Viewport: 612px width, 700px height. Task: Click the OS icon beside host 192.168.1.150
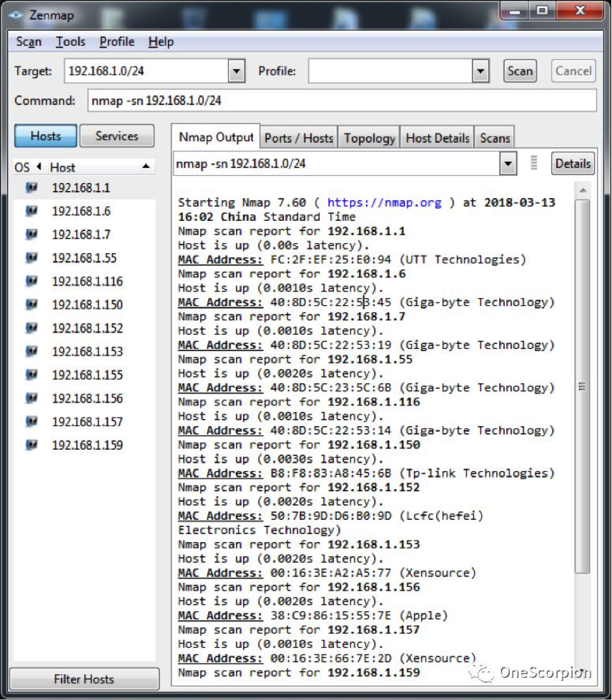tap(31, 305)
